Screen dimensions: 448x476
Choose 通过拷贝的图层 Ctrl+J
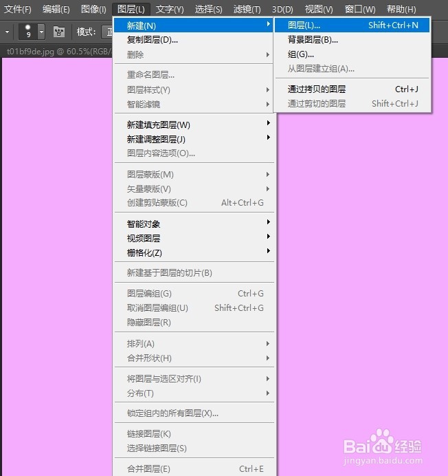pyautogui.click(x=352, y=89)
